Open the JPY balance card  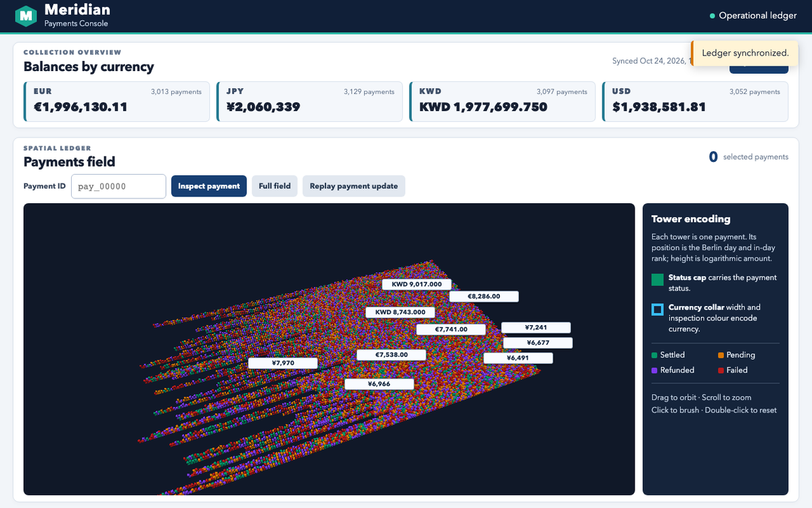pyautogui.click(x=309, y=102)
